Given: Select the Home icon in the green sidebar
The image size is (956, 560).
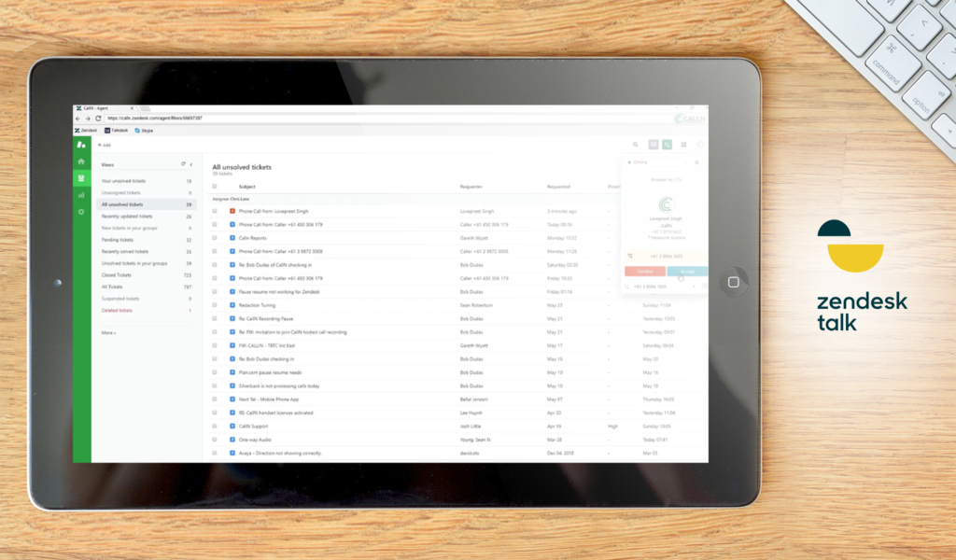Looking at the screenshot, I should (82, 161).
